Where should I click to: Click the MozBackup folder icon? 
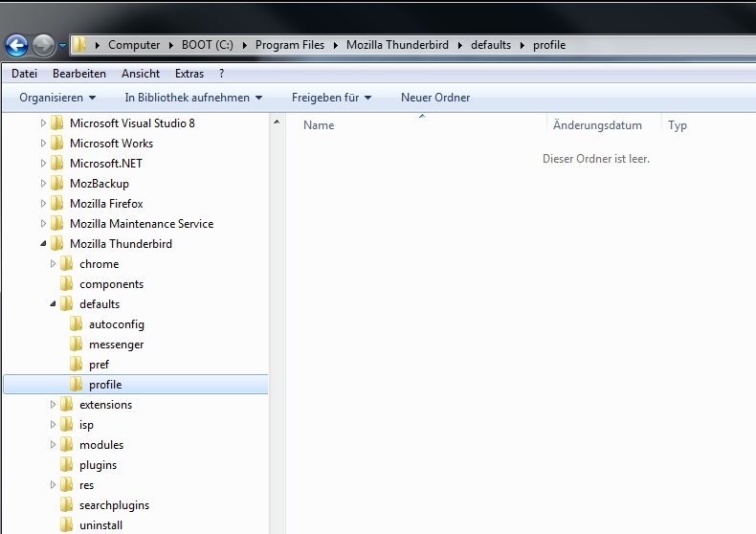pyautogui.click(x=56, y=183)
